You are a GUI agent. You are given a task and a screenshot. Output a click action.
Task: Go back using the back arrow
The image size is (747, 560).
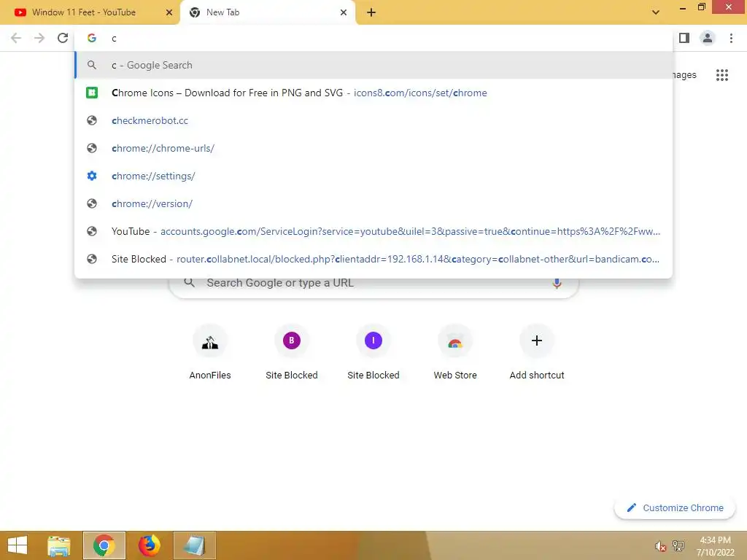pos(16,38)
